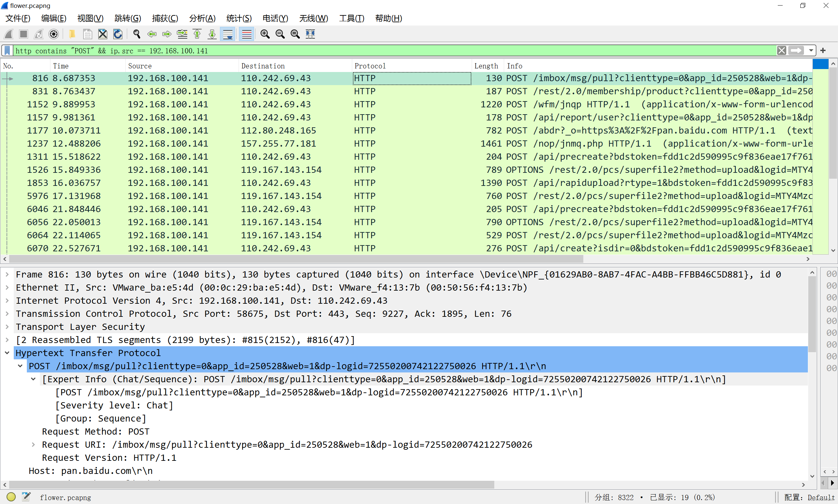This screenshot has width=838, height=504.
Task: Restart the current capture
Action: 38,34
